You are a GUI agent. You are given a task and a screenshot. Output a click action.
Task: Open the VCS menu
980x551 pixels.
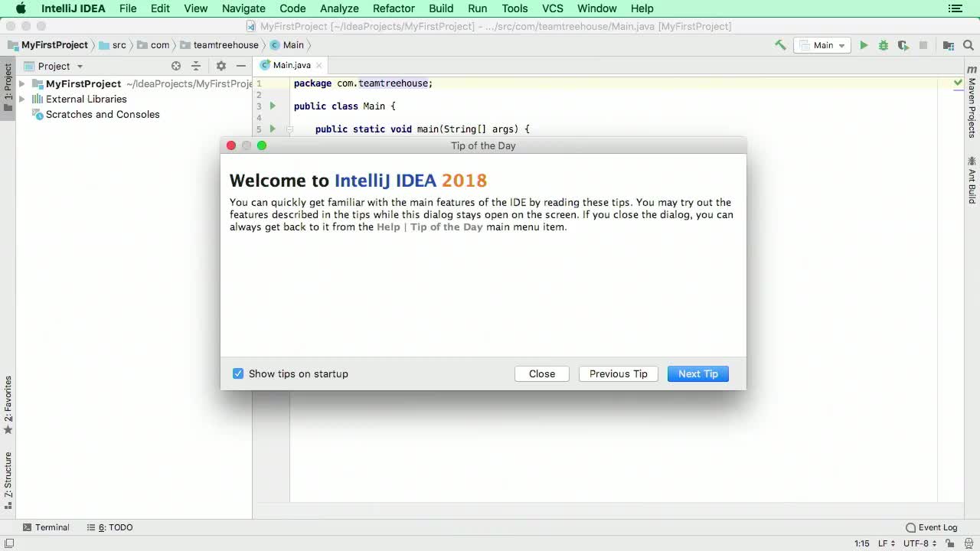point(552,8)
